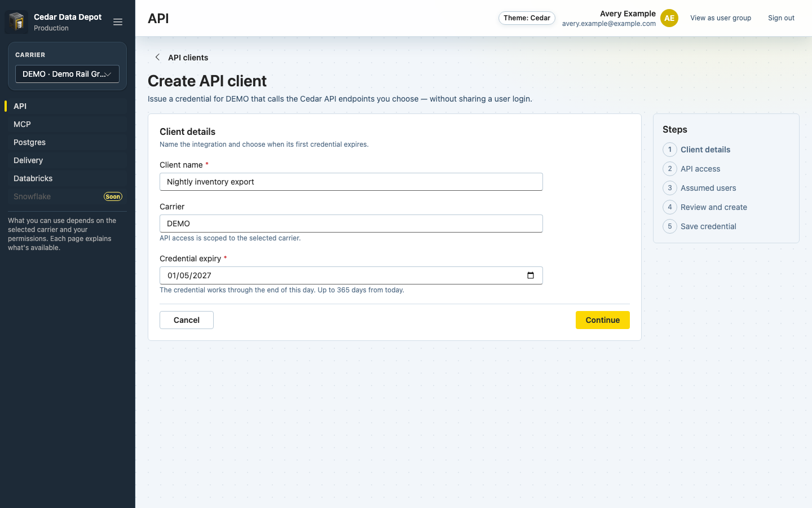The image size is (812, 508).
Task: Navigate to Databricks in the sidebar
Action: click(x=68, y=178)
